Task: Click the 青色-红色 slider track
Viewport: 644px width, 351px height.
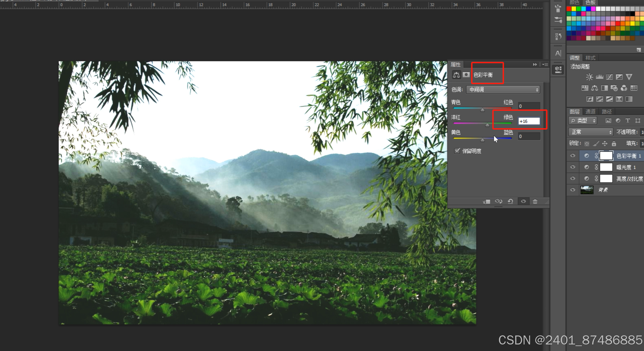Action: click(x=482, y=108)
